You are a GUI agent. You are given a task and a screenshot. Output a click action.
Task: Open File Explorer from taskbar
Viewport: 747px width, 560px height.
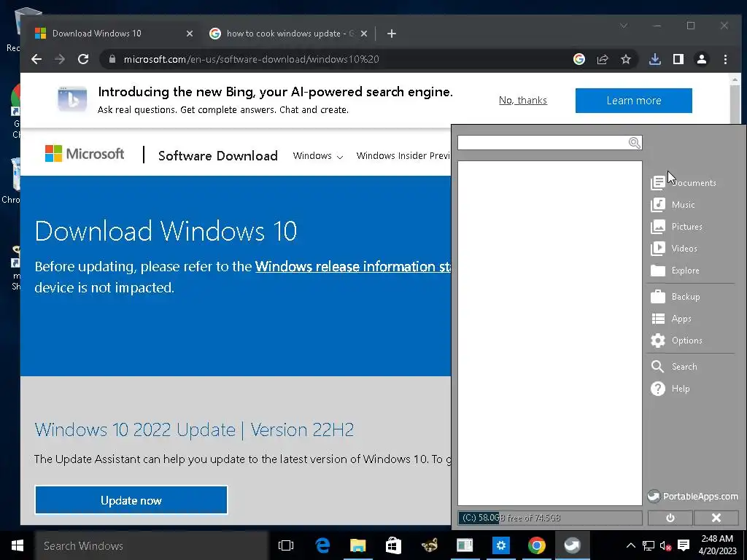click(357, 545)
